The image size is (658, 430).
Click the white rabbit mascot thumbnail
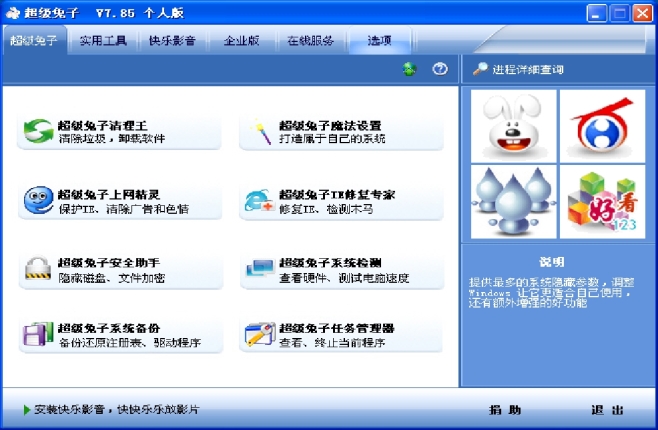click(x=513, y=126)
